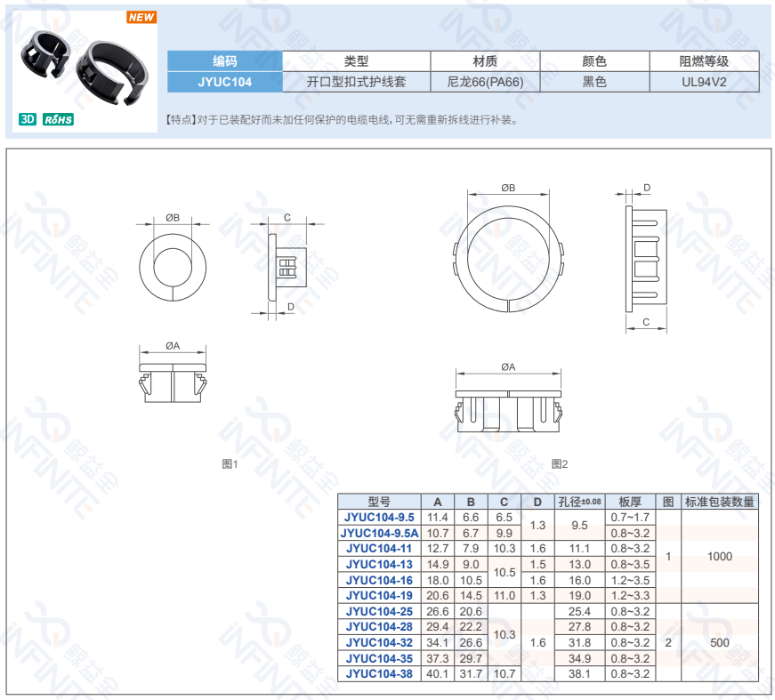775x700 pixels.
Task: Click the 型号 column header
Action: 380,502
